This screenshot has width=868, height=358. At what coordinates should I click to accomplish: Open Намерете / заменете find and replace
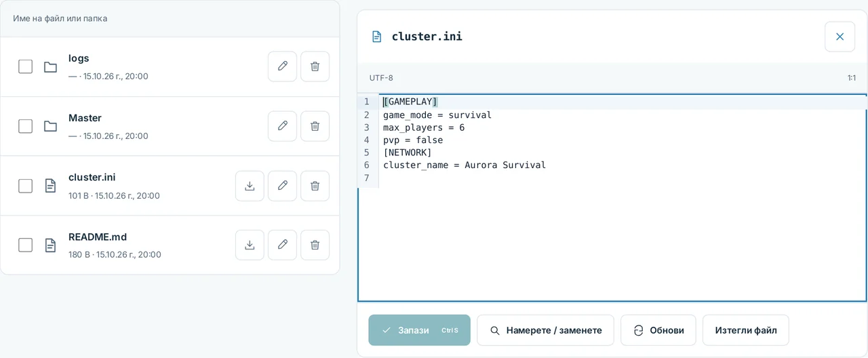(x=545, y=330)
